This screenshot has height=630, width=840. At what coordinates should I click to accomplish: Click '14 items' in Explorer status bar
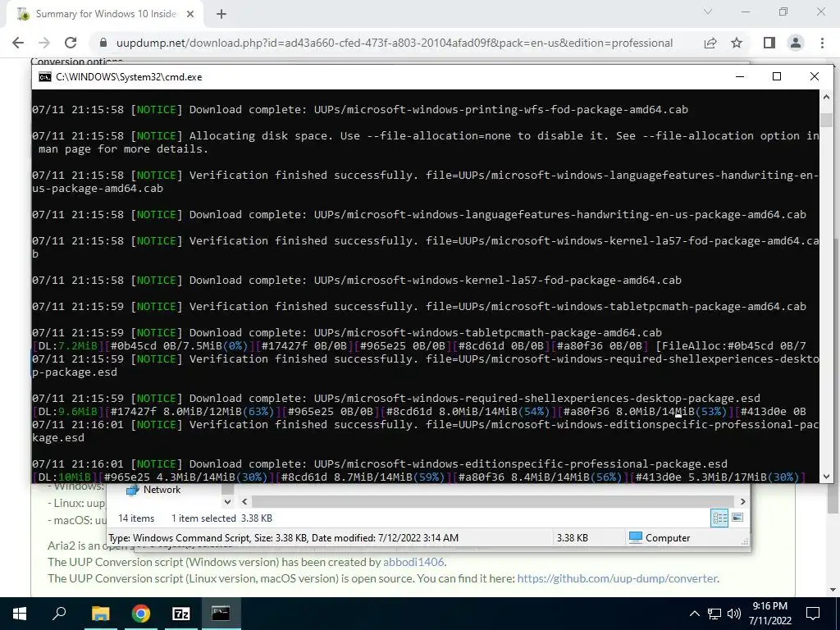click(136, 518)
